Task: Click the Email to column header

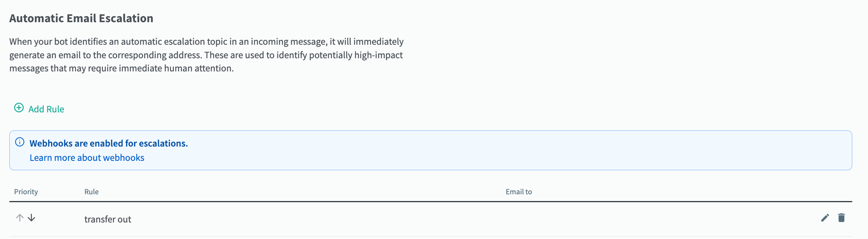Action: click(519, 192)
